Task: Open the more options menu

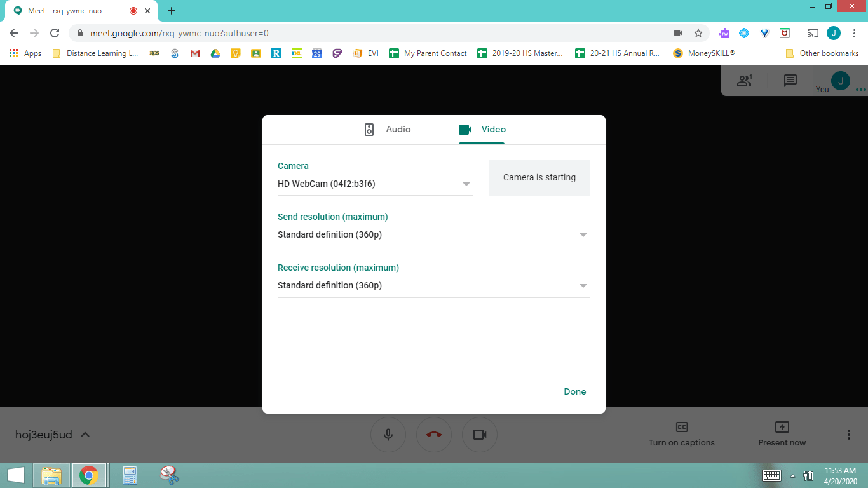Action: 848,435
